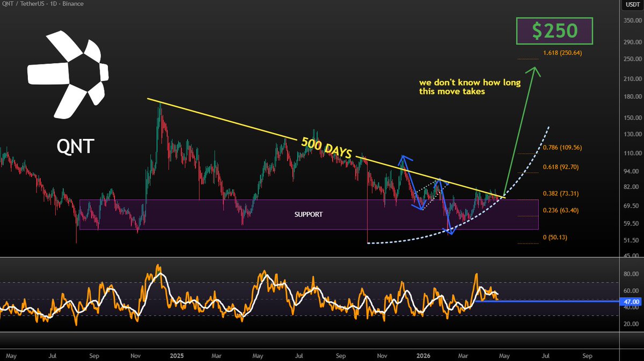Click the 60.00 RSI axis label
The image size is (644, 361).
[x=630, y=291]
